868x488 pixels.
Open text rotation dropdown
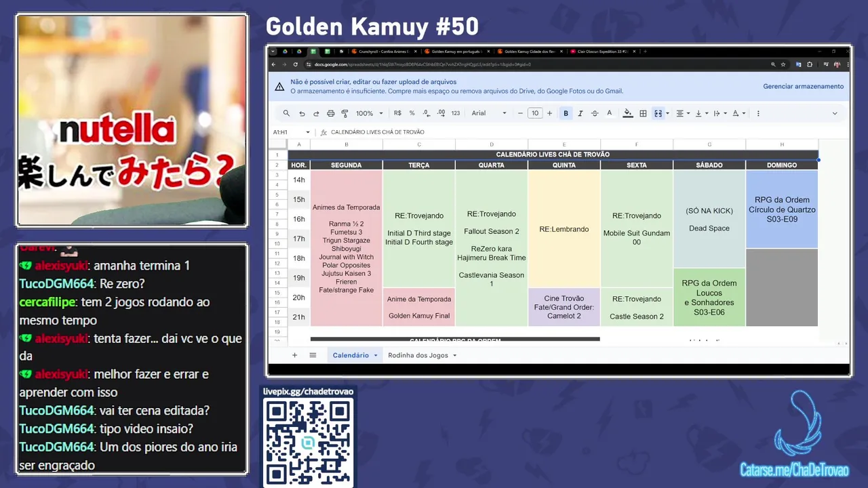738,113
